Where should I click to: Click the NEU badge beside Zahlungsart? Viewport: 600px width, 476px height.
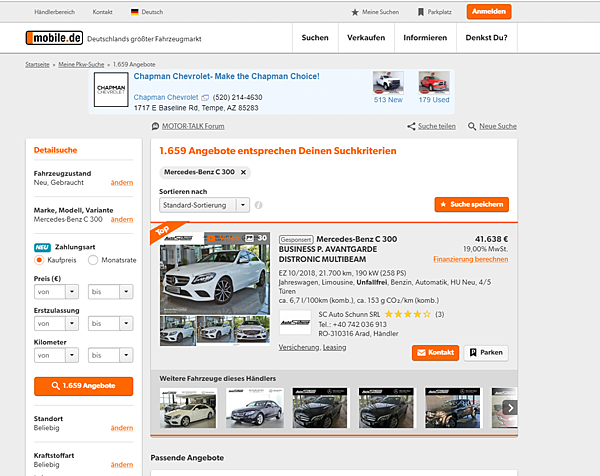[42, 247]
